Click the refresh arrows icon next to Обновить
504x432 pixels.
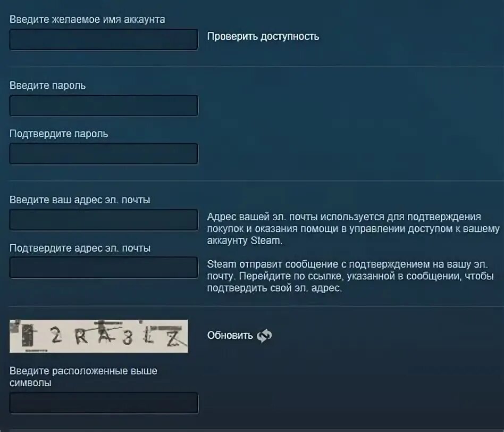[264, 336]
